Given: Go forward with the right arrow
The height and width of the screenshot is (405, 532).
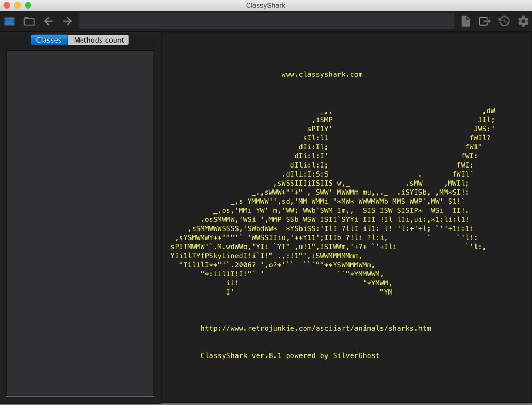Looking at the screenshot, I should pos(68,21).
